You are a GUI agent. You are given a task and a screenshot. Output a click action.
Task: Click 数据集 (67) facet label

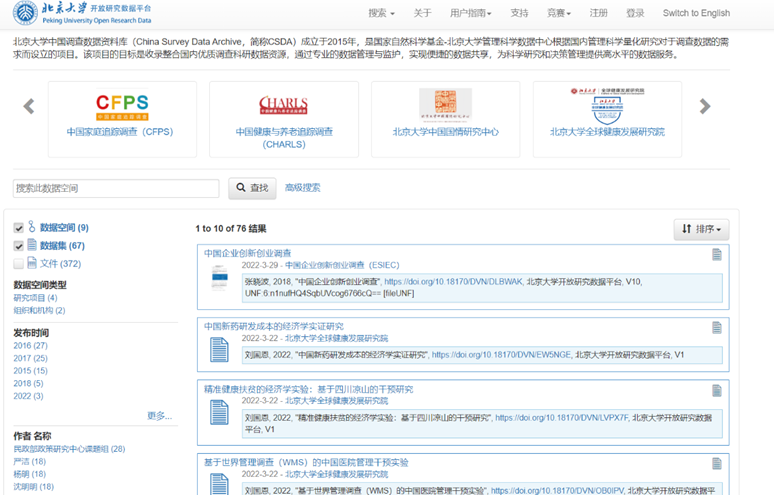(x=62, y=246)
